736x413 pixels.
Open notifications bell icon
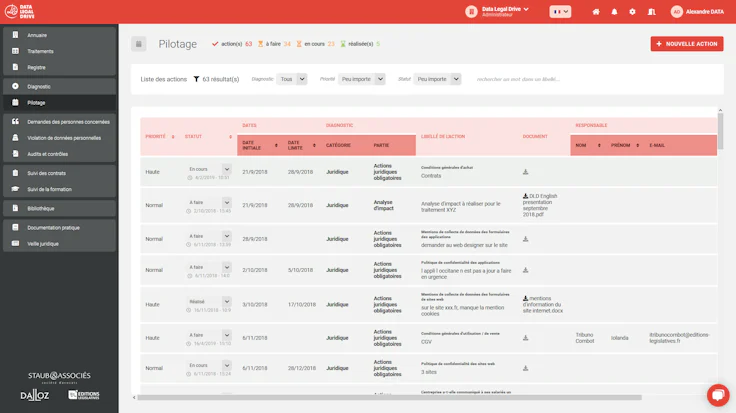point(614,12)
